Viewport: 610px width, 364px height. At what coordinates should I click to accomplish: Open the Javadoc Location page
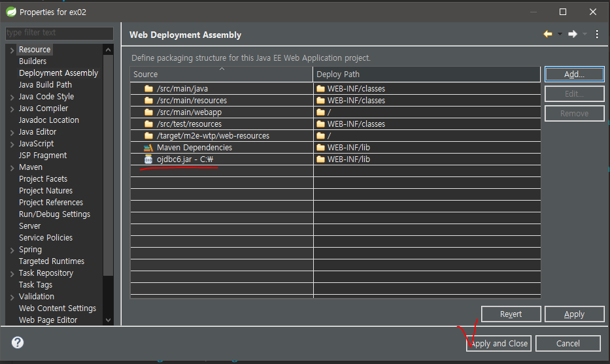coord(48,120)
